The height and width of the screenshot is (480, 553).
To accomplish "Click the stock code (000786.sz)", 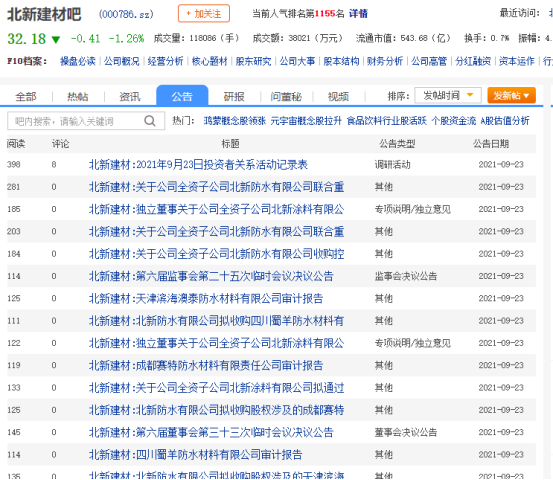I will (126, 14).
